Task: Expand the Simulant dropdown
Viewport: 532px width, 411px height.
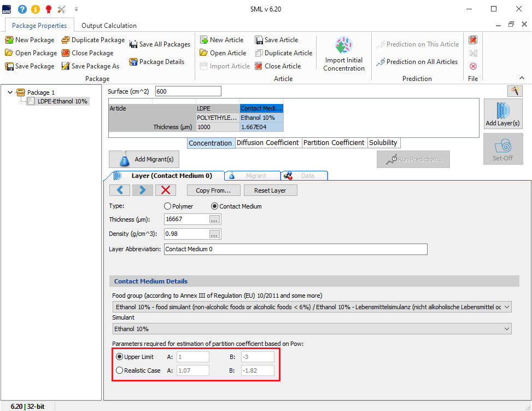Action: [x=312, y=329]
